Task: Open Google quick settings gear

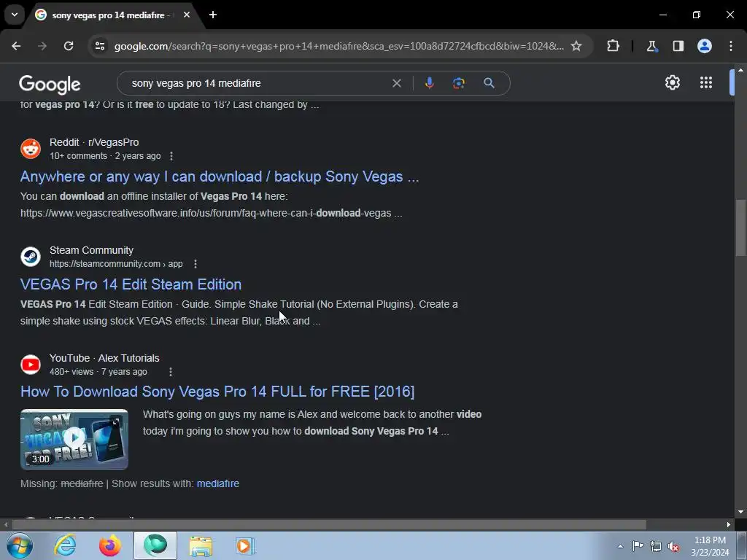Action: tap(672, 82)
